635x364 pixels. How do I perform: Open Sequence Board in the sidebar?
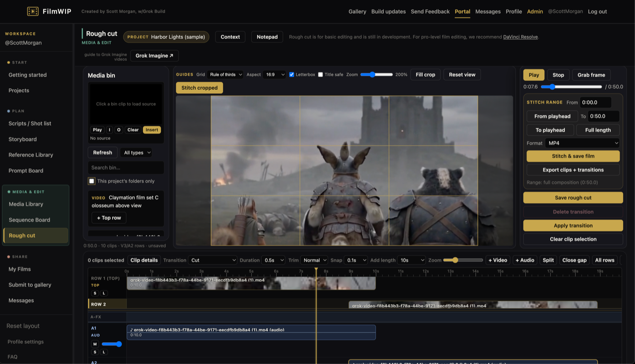click(29, 220)
